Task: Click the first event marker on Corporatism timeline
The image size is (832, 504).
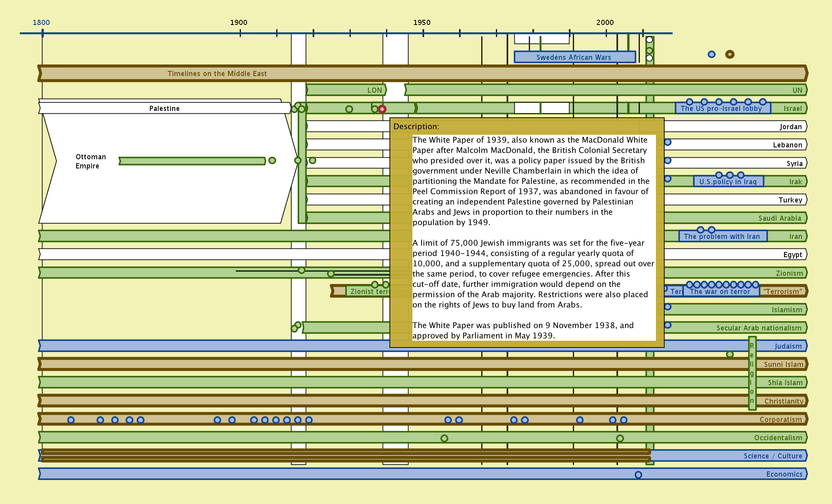Action: pos(71,420)
